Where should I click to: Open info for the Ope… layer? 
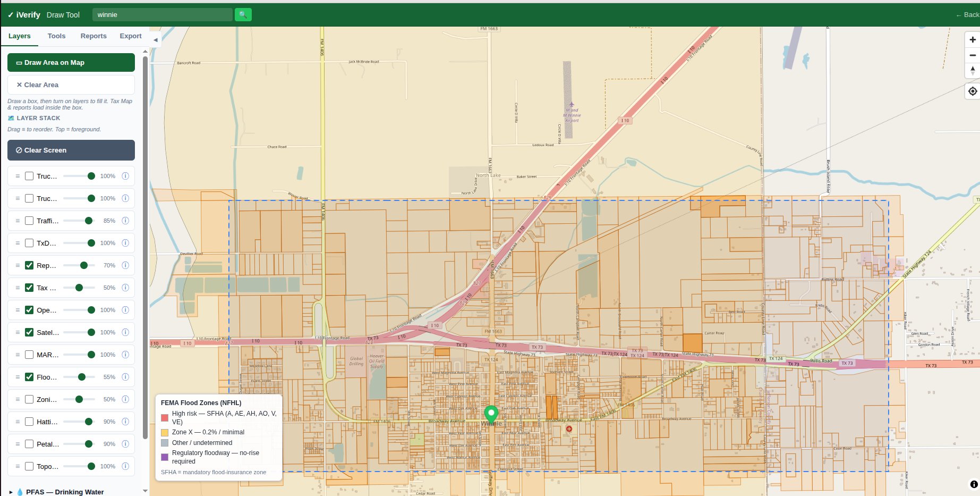coord(125,310)
